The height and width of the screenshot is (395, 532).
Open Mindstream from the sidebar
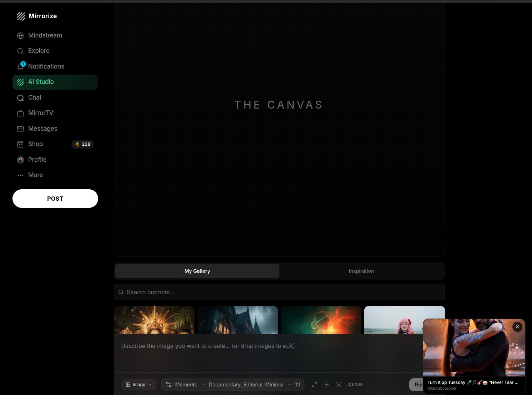tap(55, 35)
